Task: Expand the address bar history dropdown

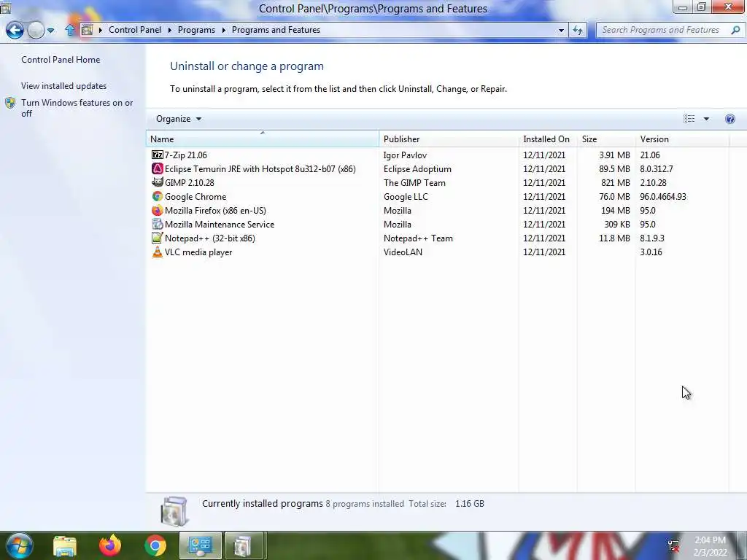Action: (561, 30)
